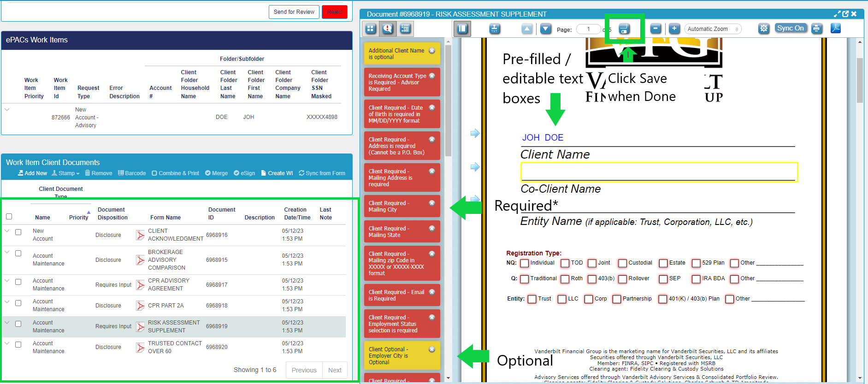
Task: Expand the BROKERAGE ADVISORY COMPARISON document row
Action: pos(7,252)
